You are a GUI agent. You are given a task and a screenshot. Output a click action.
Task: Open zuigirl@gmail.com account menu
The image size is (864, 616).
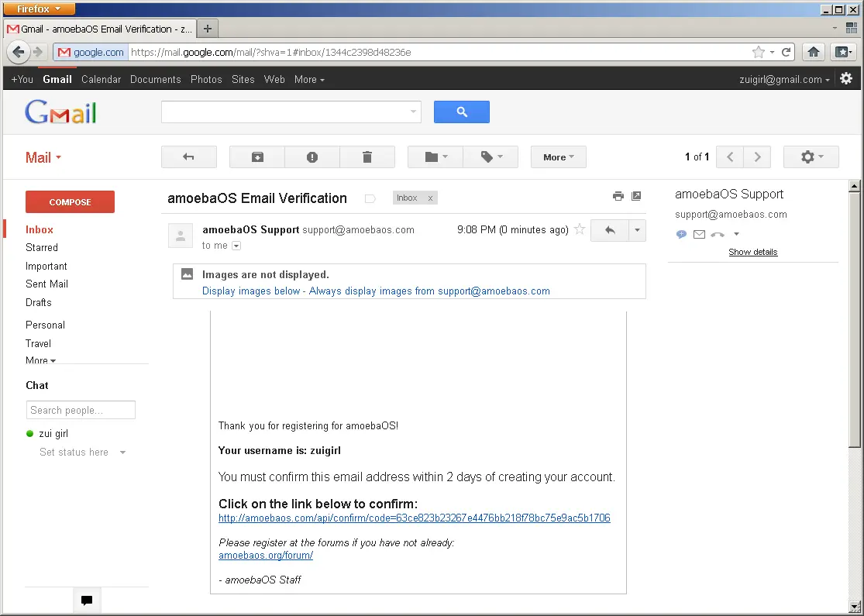pyautogui.click(x=784, y=79)
